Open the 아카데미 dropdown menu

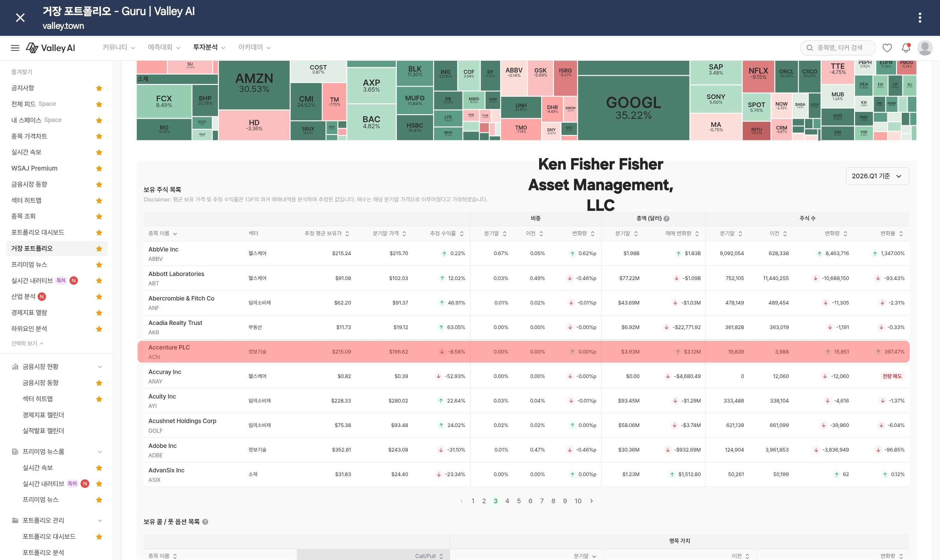pyautogui.click(x=255, y=48)
